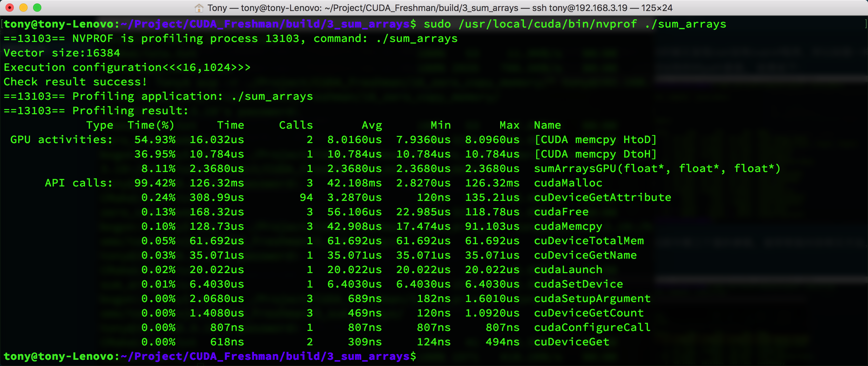Viewport: 868px width, 366px height.
Task: Click the 'Calls' column header
Action: click(x=296, y=125)
